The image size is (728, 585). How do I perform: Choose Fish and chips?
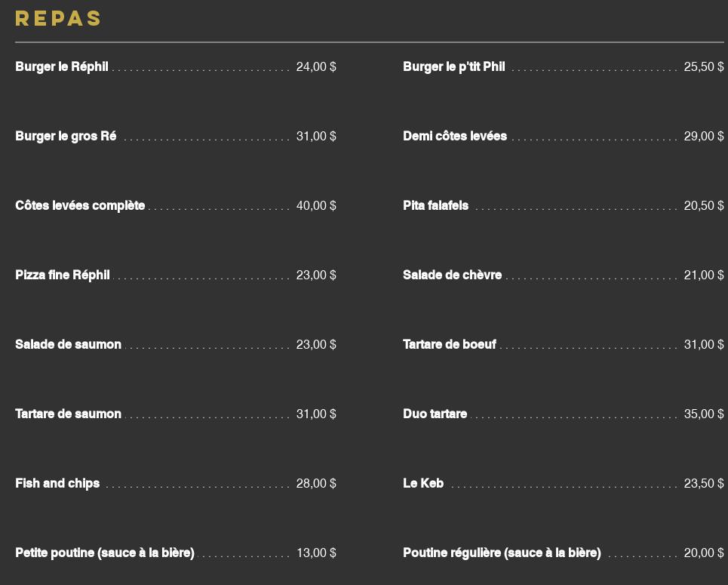point(57,483)
